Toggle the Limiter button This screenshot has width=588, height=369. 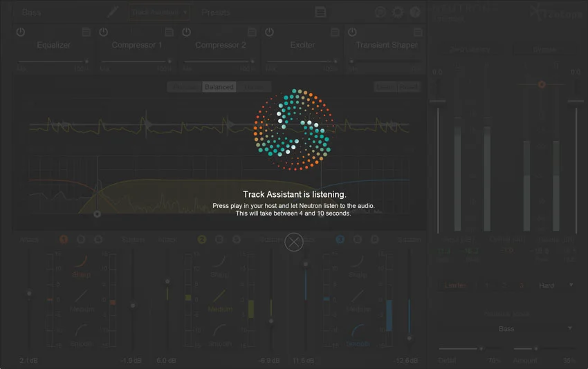coord(456,285)
